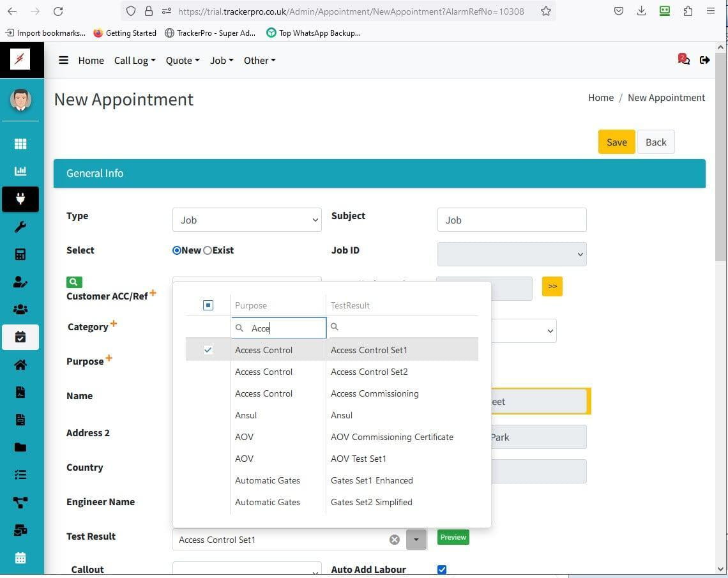The width and height of the screenshot is (728, 578).
Task: Uncheck the Auto Add Labour checkbox
Action: point(442,569)
